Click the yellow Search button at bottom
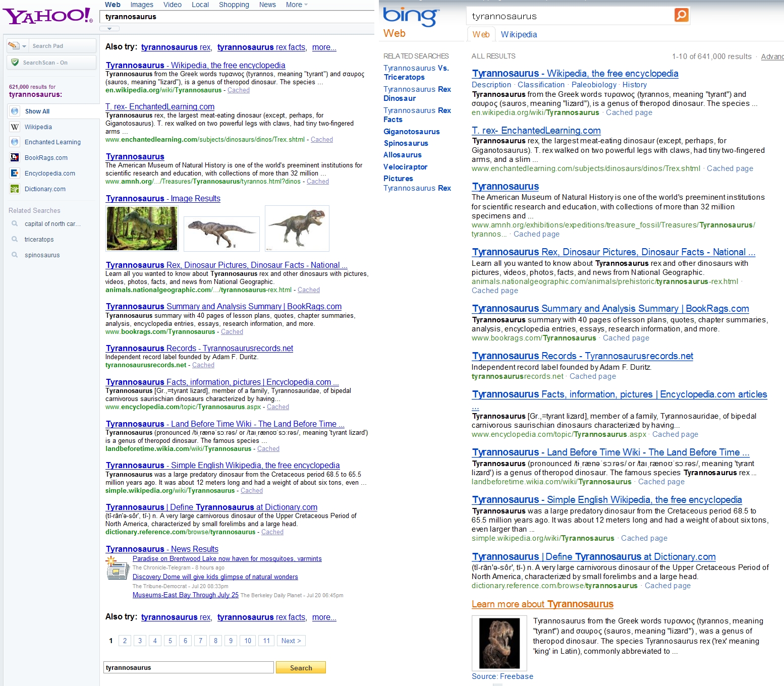This screenshot has height=686, width=784. 301,667
